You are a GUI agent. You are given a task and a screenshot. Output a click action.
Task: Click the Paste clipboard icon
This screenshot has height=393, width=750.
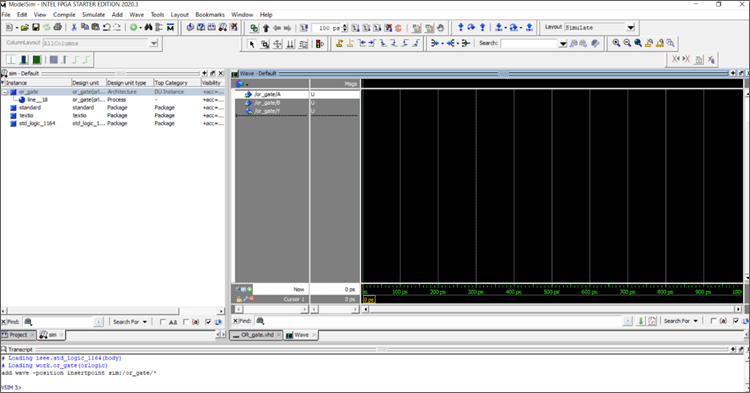95,28
